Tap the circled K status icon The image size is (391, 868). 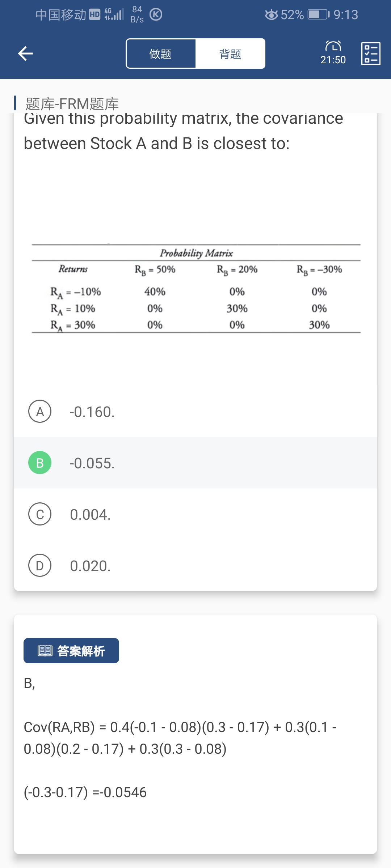156,14
